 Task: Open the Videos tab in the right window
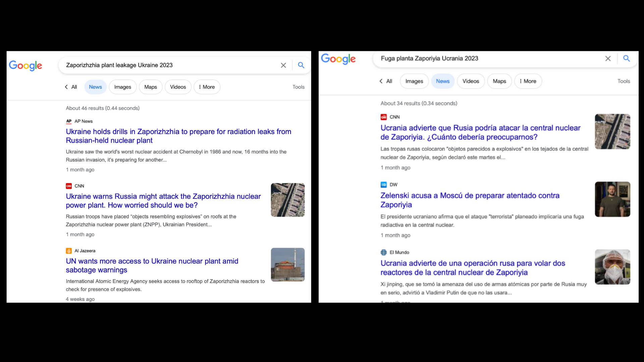[471, 81]
